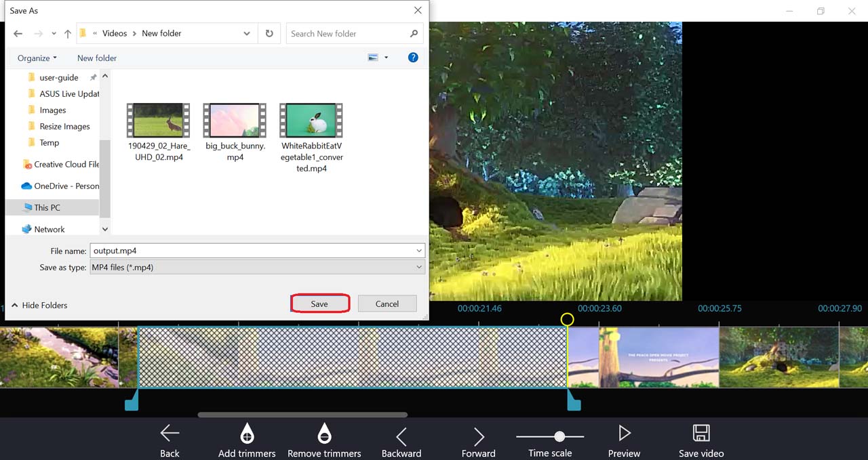Viewport: 868px width, 460px height.
Task: Click New folder in the dialog toolbar
Action: [97, 58]
